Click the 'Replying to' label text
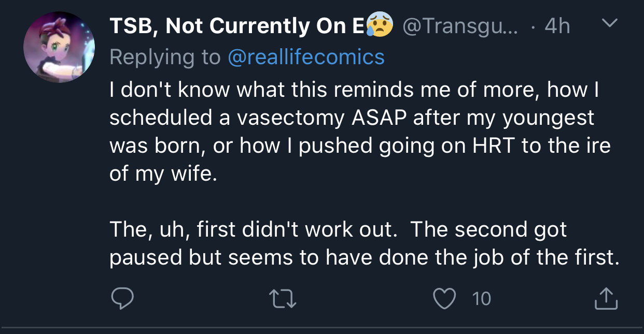The width and height of the screenshot is (644, 334). (x=165, y=57)
